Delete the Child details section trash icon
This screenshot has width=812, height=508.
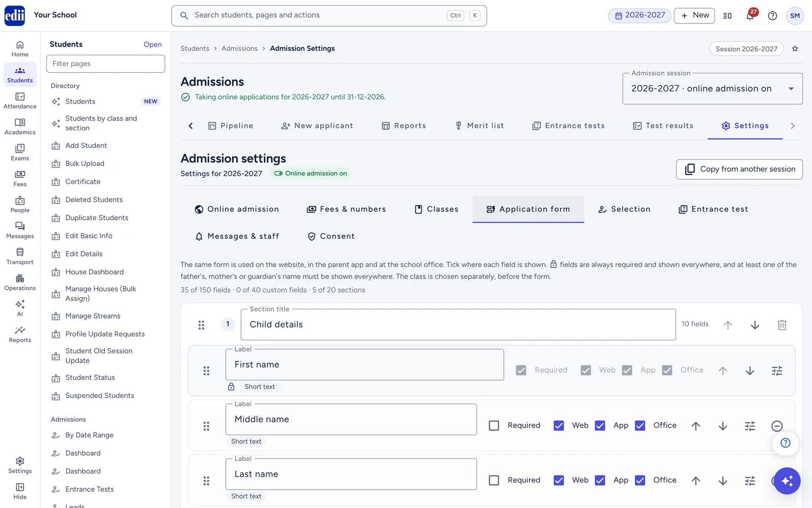tap(782, 325)
